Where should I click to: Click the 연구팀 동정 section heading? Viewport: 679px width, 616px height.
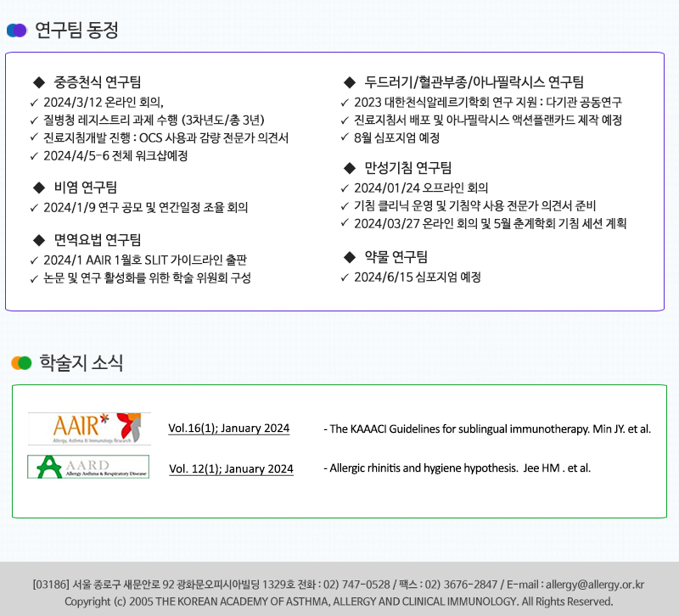pos(76,31)
